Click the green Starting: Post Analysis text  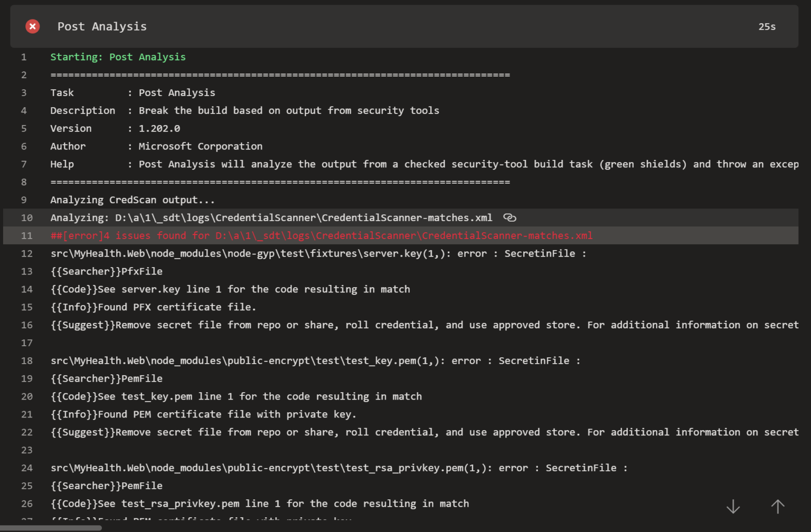click(x=117, y=56)
